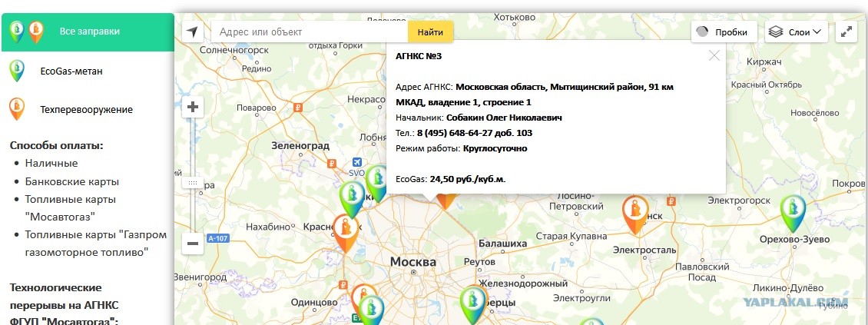Open the Слои layers dropdown
This screenshot has height=325, width=868.
(796, 32)
